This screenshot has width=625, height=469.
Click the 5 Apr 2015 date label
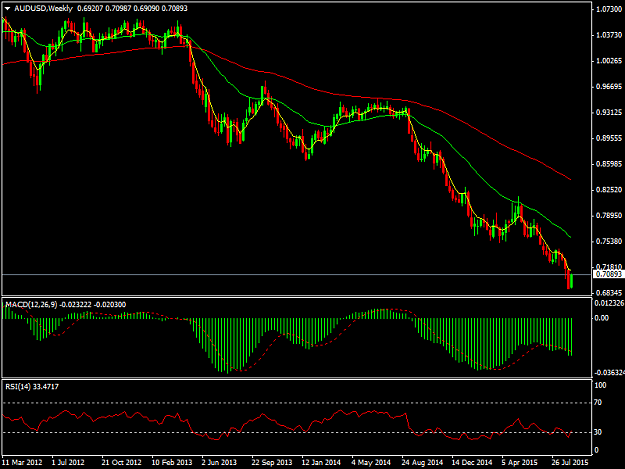(520, 463)
